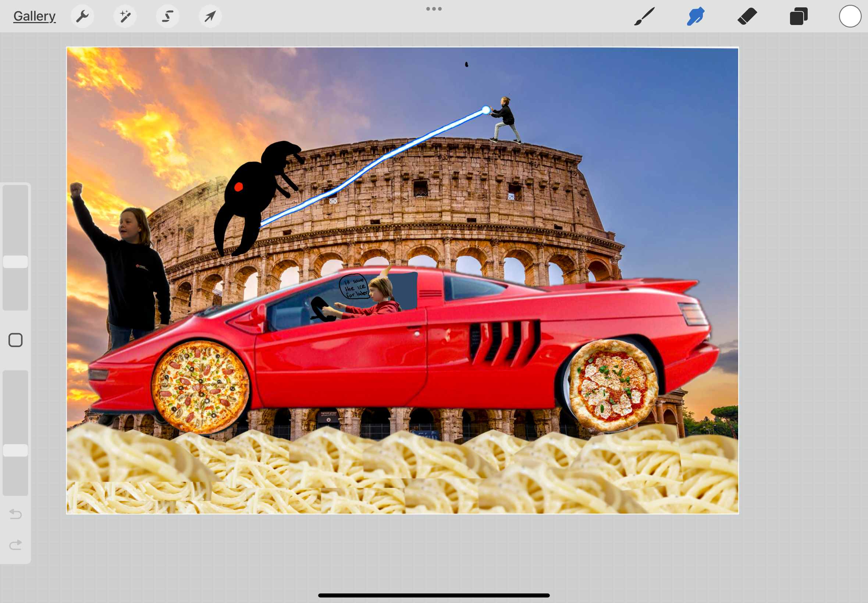This screenshot has width=868, height=603.
Task: Click the brush size slider handle
Action: tap(15, 262)
